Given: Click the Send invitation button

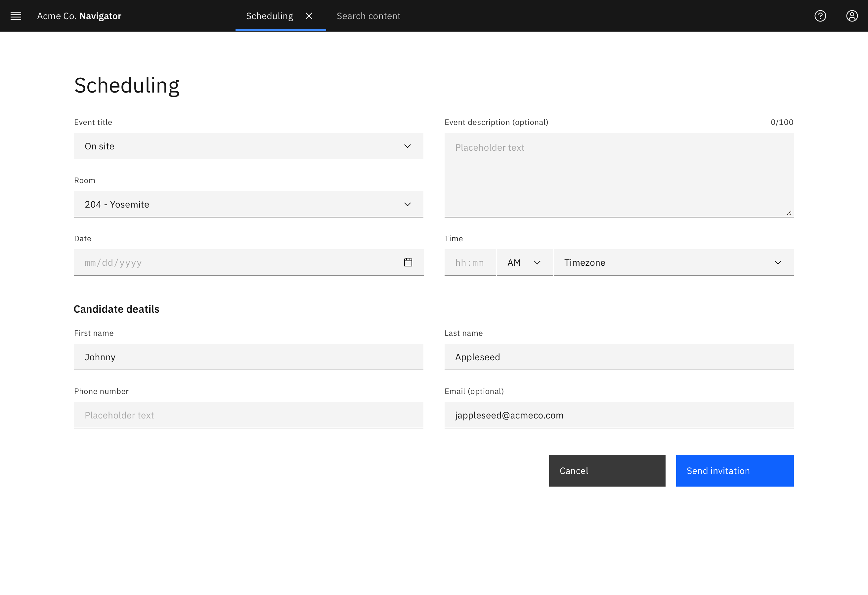Looking at the screenshot, I should (734, 471).
